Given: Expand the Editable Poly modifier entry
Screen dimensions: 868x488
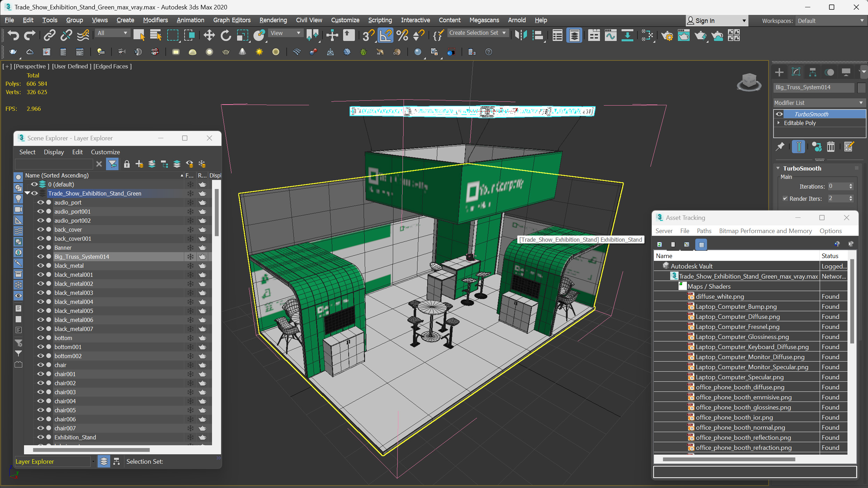Looking at the screenshot, I should pyautogui.click(x=779, y=123).
